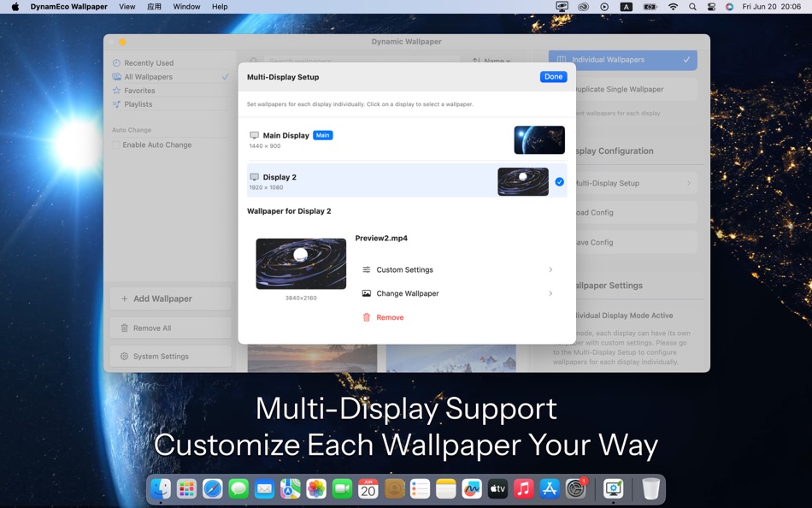Open Messages from the Dock
Screen dimensions: 812x508
click(238, 488)
